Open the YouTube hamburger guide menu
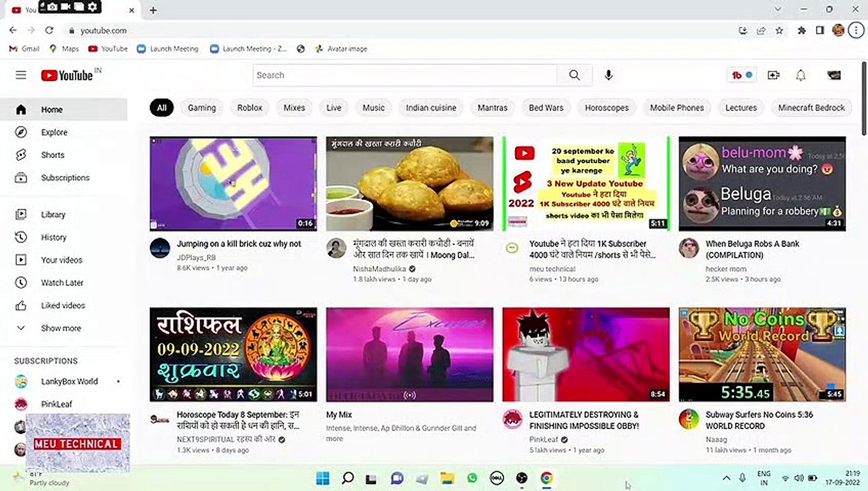The image size is (868, 491). pyautogui.click(x=21, y=75)
